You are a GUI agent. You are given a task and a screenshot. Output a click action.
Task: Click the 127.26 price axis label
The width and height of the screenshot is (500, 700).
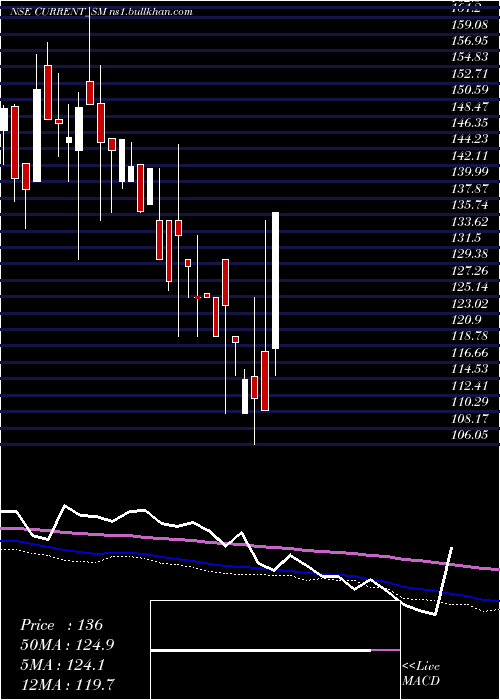pos(470,271)
